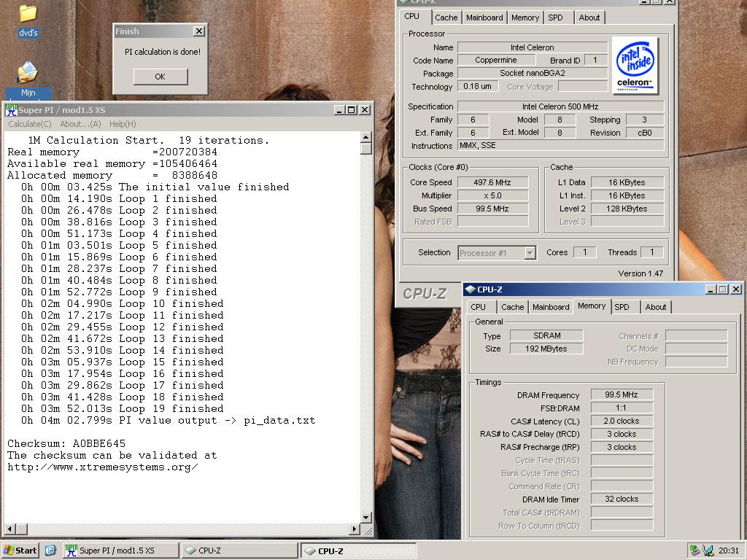Click the Checksum: A0BBE645 line
Viewport: 747px width, 560px height.
[x=66, y=444]
